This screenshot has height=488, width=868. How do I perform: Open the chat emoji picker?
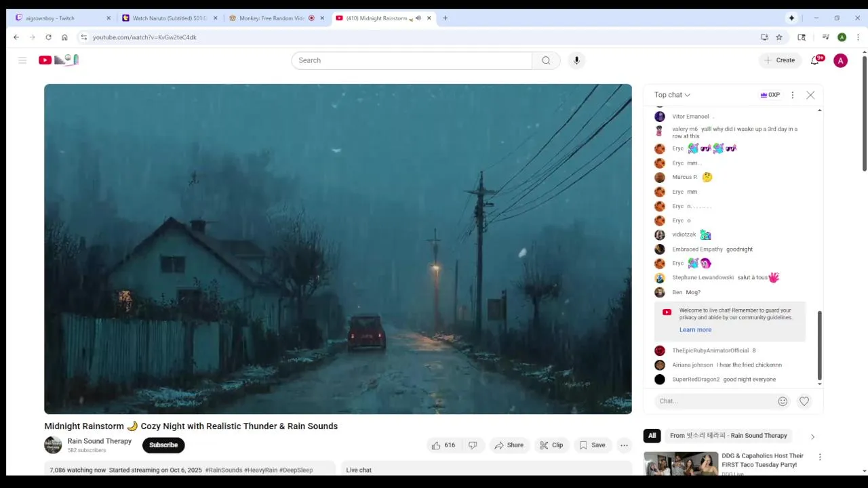coord(783,401)
